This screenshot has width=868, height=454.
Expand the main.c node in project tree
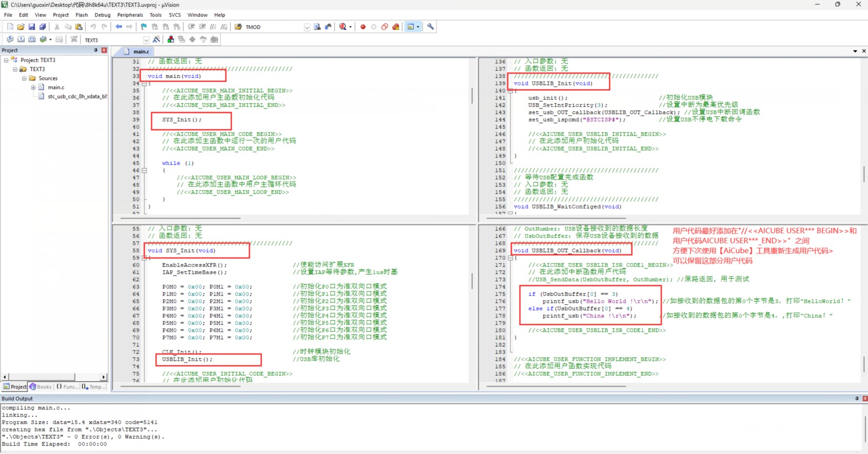coord(33,87)
